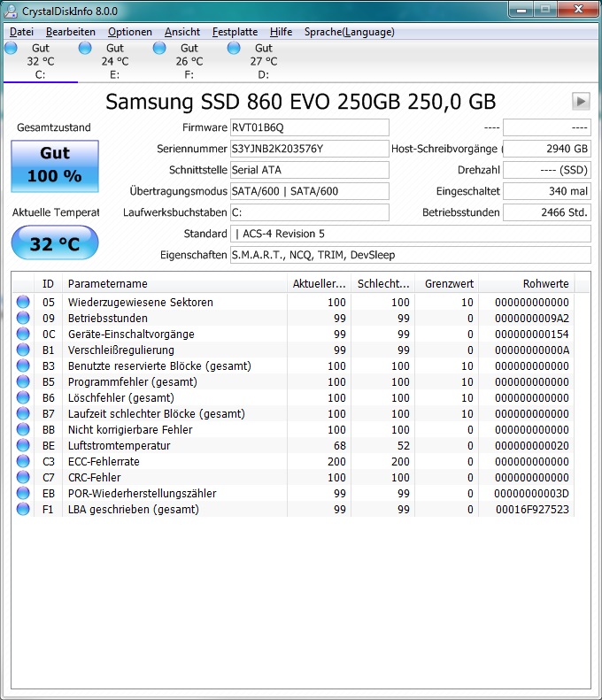Screen dimensions: 602x700
Task: Click the Grenzwert column header
Action: click(447, 283)
